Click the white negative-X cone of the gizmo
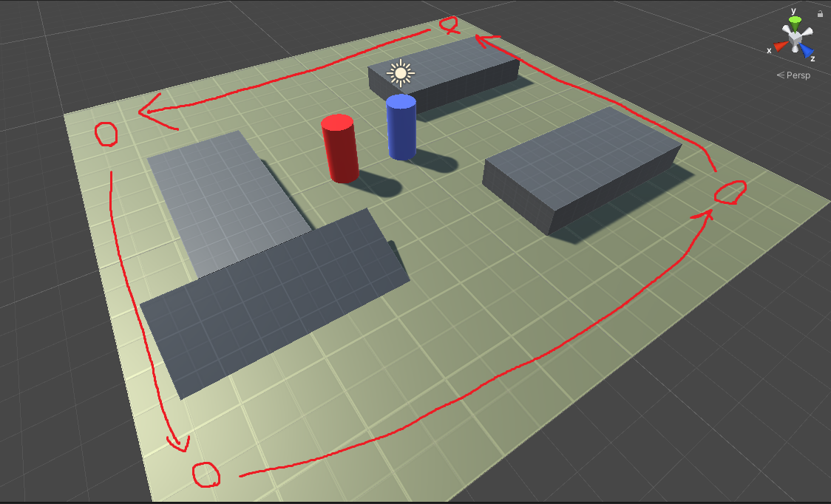 click(810, 29)
